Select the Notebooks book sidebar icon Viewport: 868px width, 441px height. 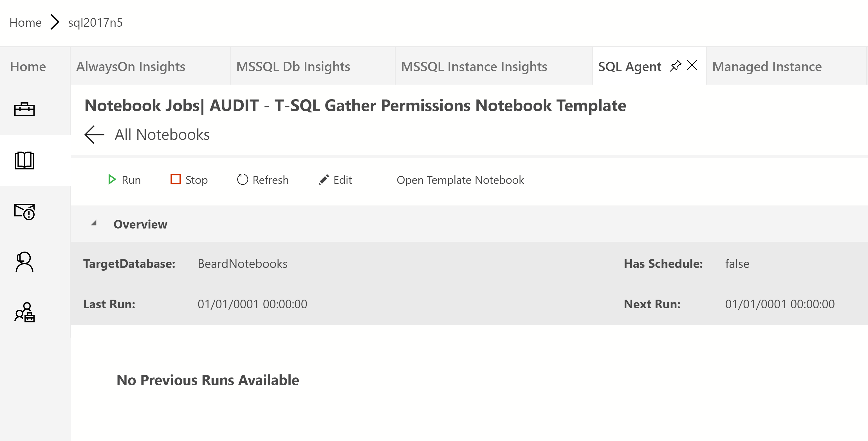24,160
